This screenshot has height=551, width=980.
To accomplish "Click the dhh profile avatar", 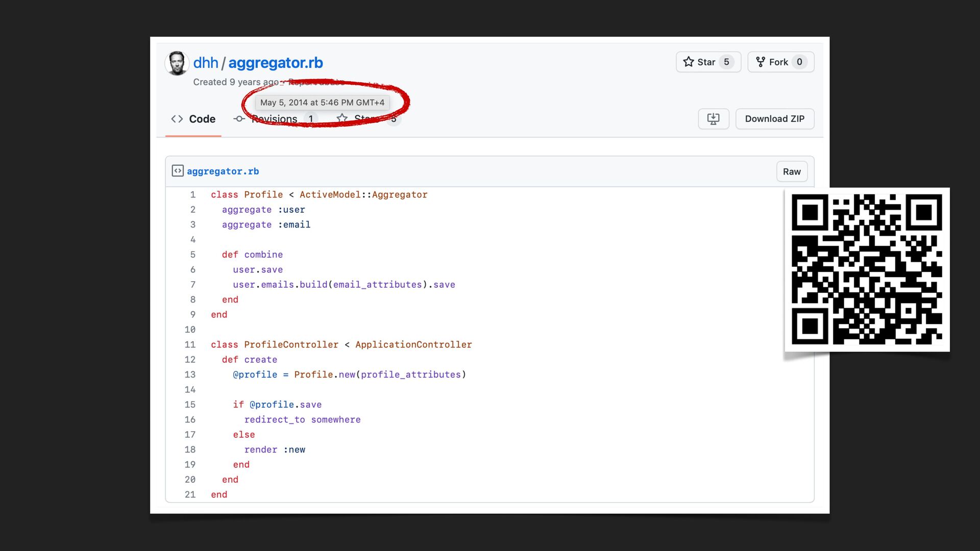I will (x=177, y=63).
